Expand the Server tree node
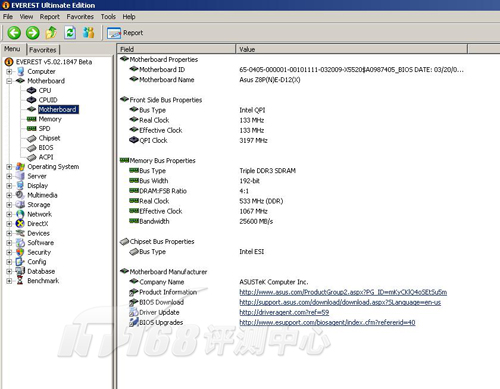Screen dimensions: 500x389 tap(9, 176)
